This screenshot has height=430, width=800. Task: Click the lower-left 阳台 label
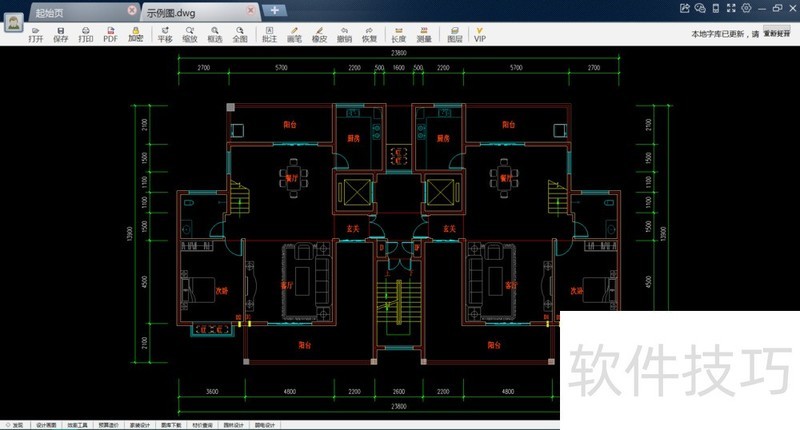[x=305, y=345]
